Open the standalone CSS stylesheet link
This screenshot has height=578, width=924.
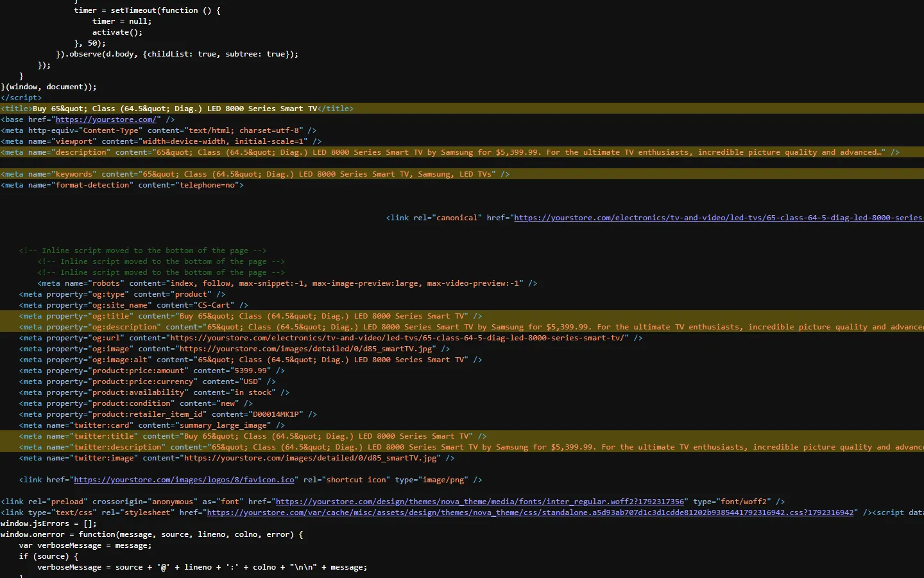click(531, 512)
